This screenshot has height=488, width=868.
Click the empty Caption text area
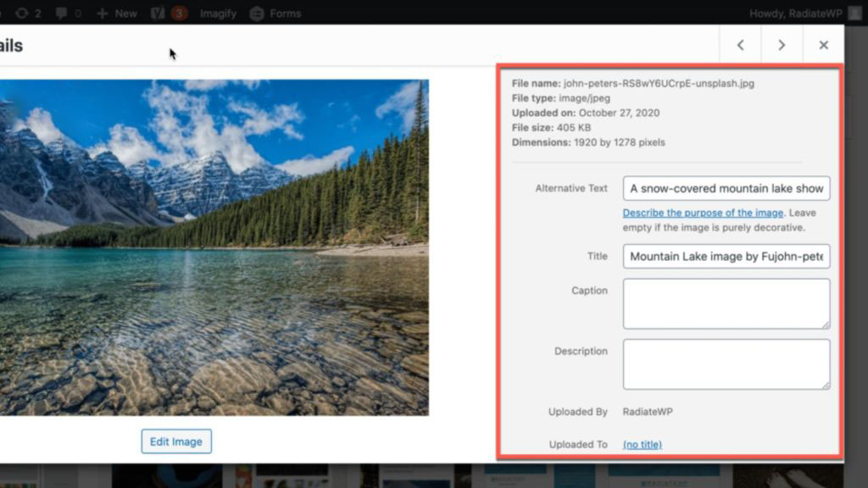pos(726,303)
